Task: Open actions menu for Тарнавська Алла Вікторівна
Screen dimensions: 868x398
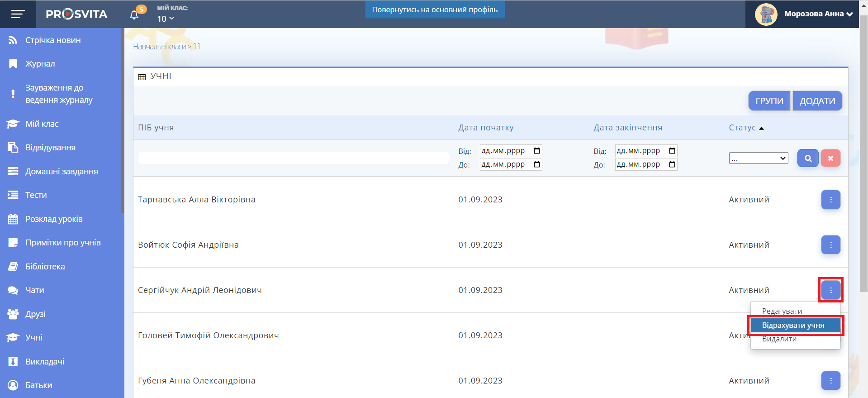Action: point(830,200)
